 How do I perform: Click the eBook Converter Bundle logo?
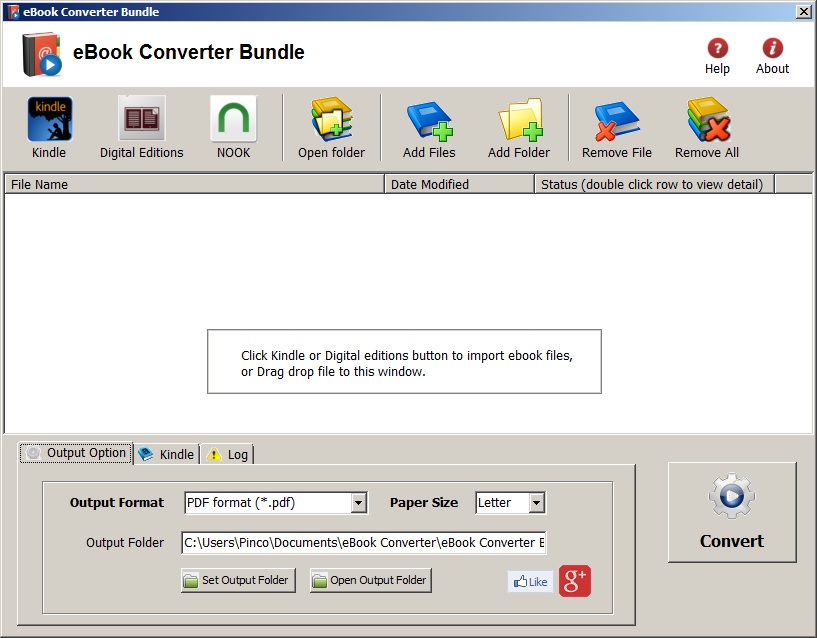click(42, 54)
